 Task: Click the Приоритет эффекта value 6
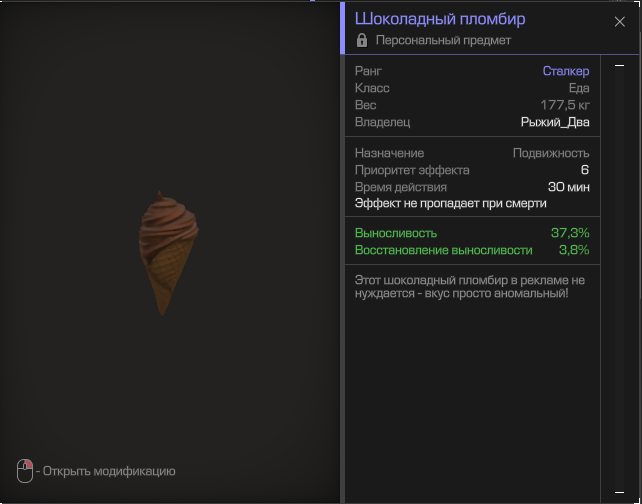[x=584, y=170]
